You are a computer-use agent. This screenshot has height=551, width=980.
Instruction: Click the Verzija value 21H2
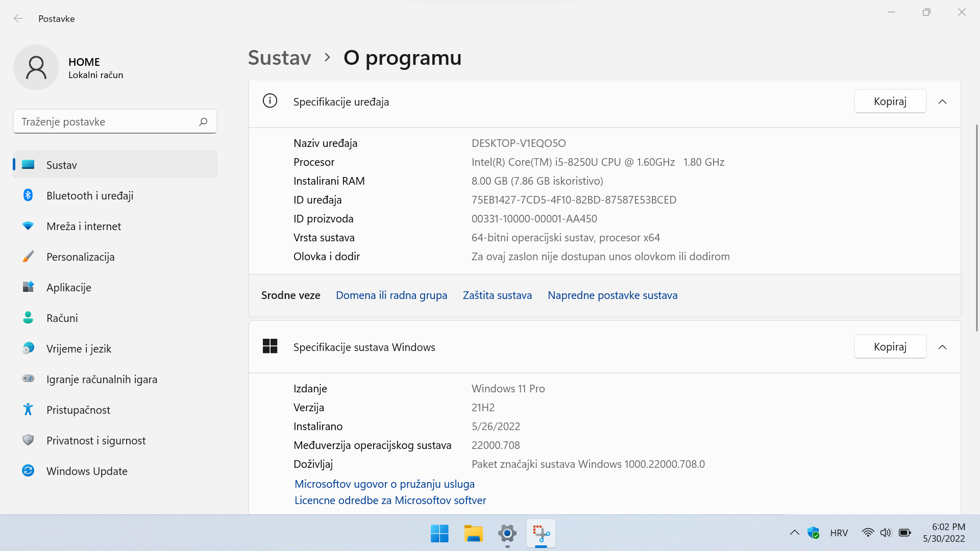(x=483, y=407)
